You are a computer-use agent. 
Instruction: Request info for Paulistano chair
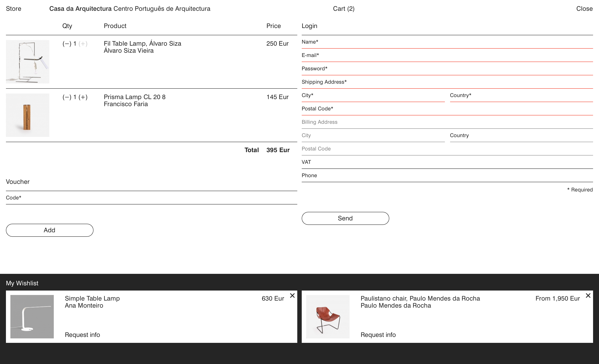(378, 335)
